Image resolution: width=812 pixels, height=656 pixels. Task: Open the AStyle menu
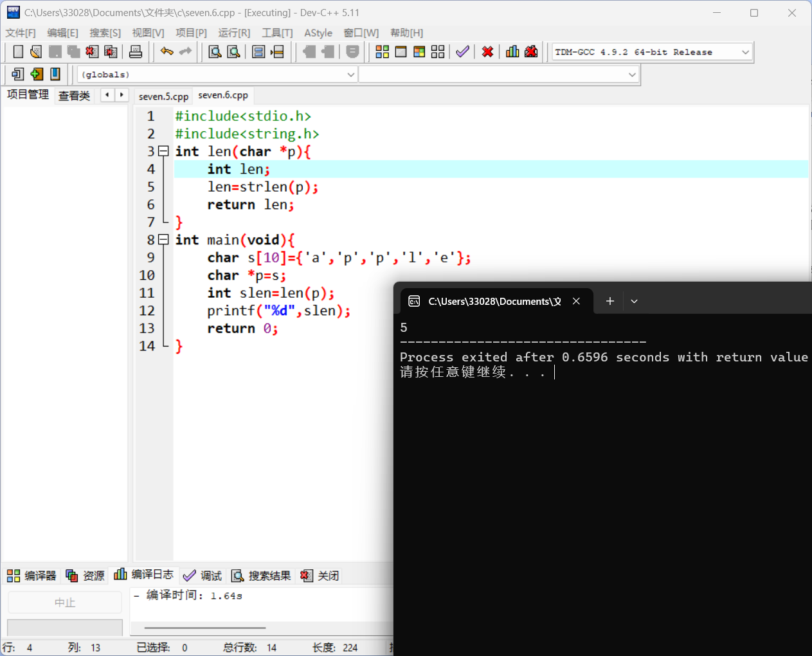coord(318,33)
